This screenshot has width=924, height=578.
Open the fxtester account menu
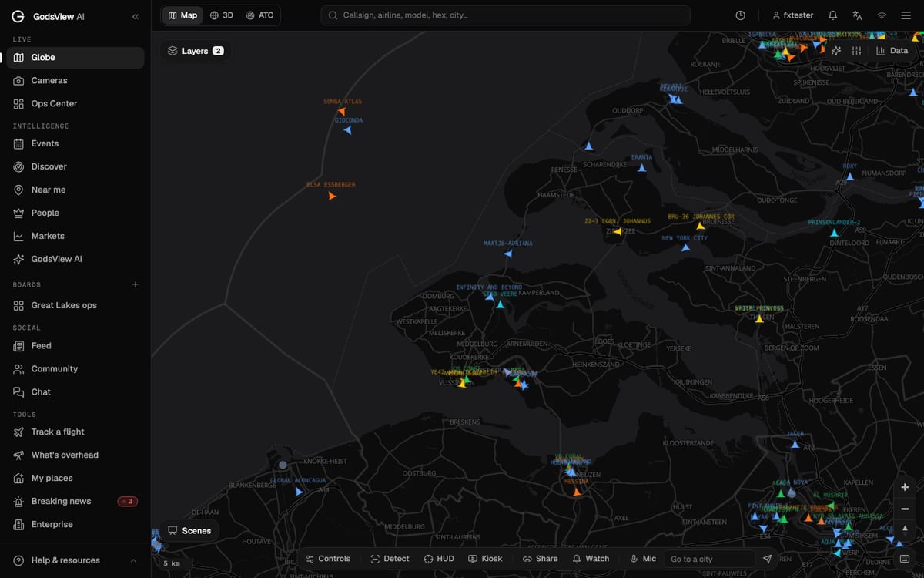[792, 15]
